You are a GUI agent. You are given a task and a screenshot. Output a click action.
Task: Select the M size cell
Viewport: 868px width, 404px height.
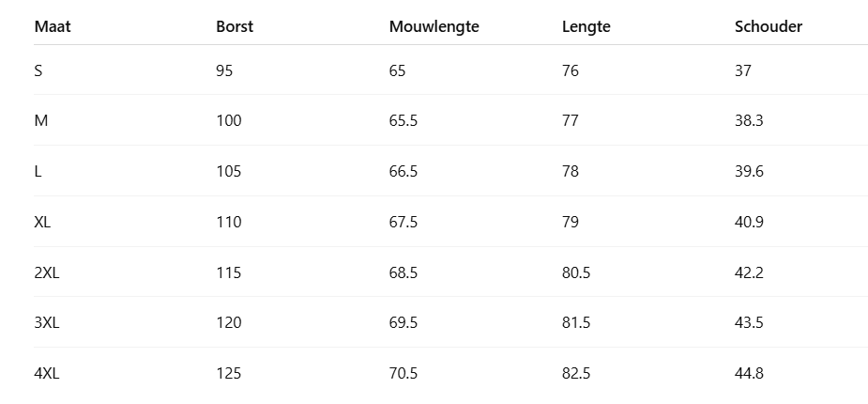(40, 120)
